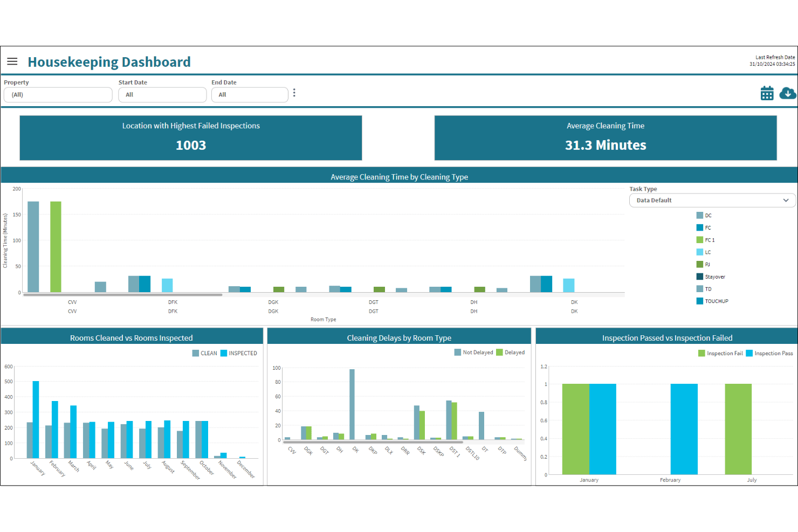Expand the Property filter dropdown
The image size is (798, 532).
click(x=58, y=95)
